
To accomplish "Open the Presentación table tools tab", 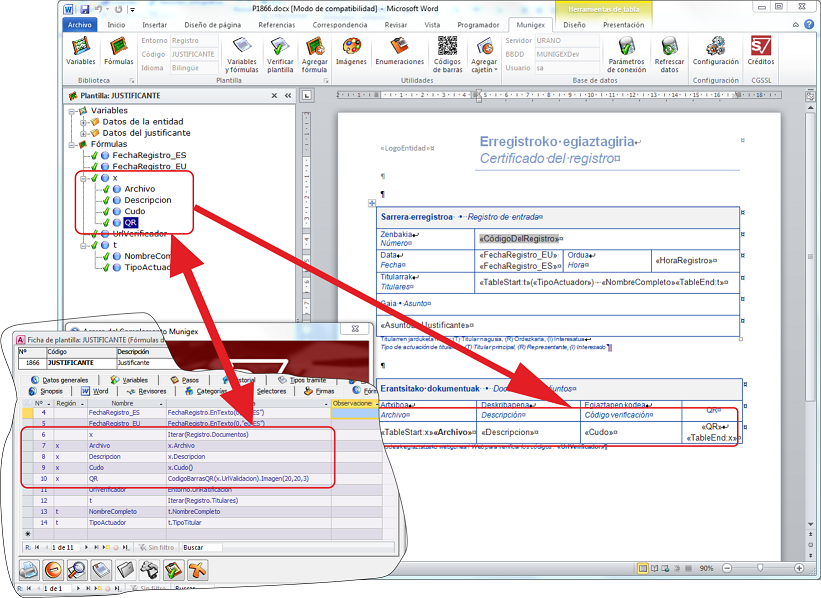I will click(x=624, y=25).
